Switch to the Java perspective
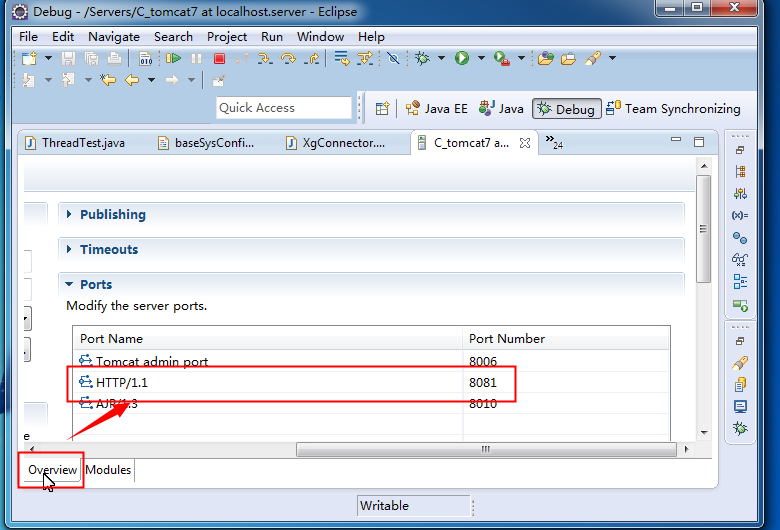The height and width of the screenshot is (530, 780). pyautogui.click(x=501, y=108)
